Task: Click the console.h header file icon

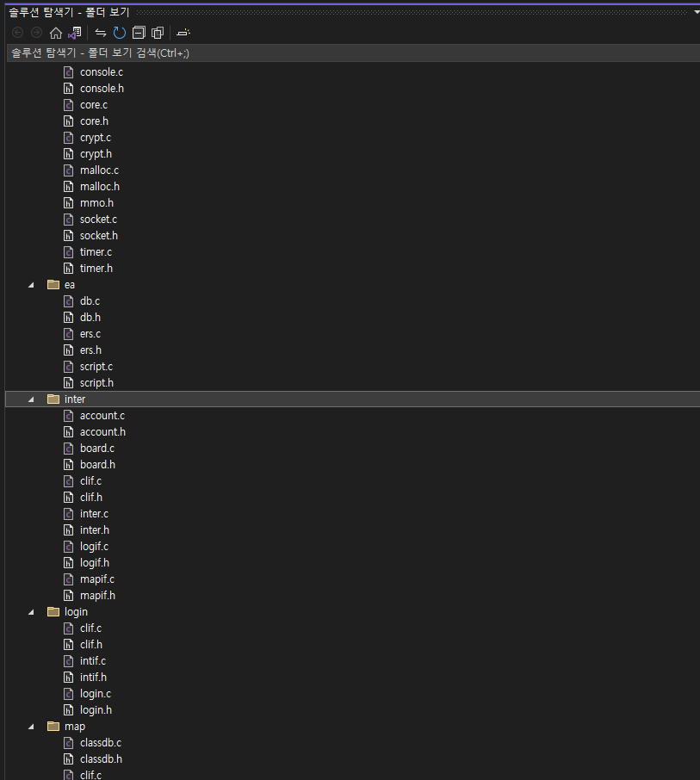Action: 69,89
